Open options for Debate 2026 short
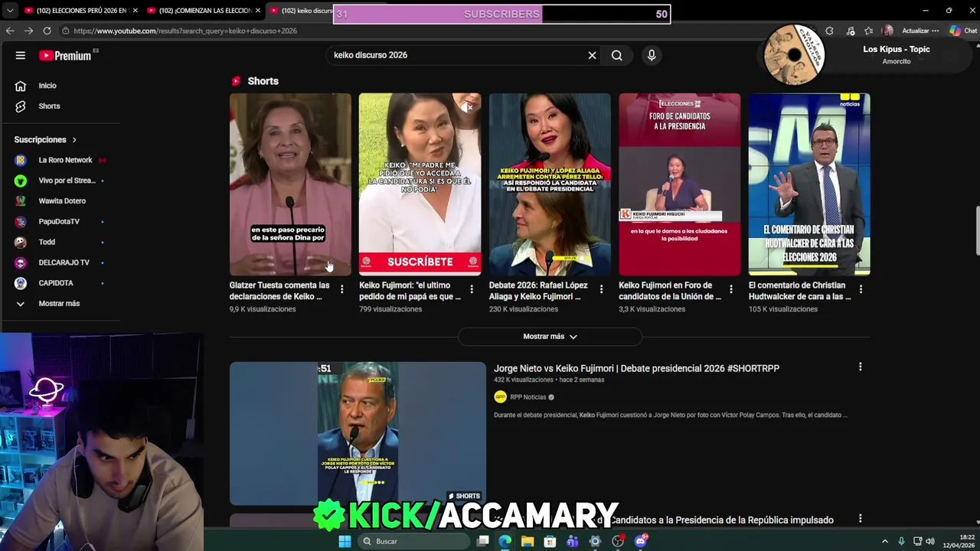Image resolution: width=980 pixels, height=551 pixels. pyautogui.click(x=601, y=289)
